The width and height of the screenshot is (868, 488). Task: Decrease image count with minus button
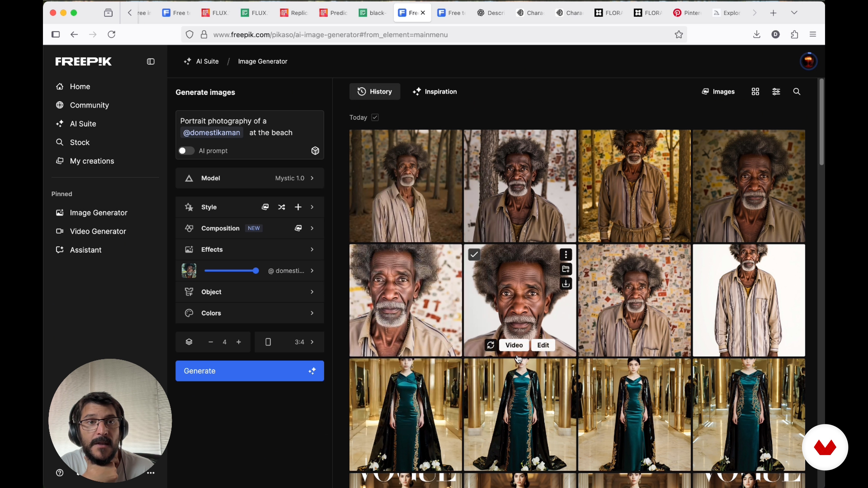pyautogui.click(x=211, y=342)
